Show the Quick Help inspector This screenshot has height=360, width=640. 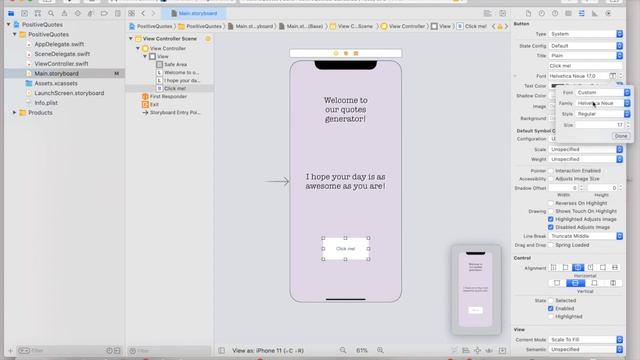point(555,13)
